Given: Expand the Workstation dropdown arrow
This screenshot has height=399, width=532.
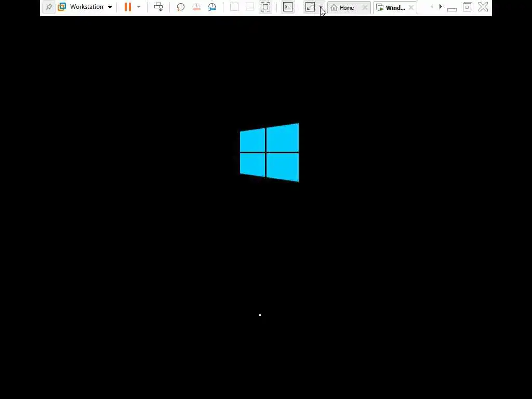Looking at the screenshot, I should coord(110,7).
